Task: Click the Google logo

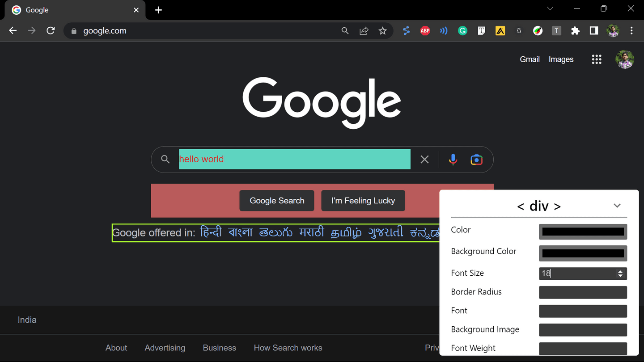Action: click(x=322, y=103)
